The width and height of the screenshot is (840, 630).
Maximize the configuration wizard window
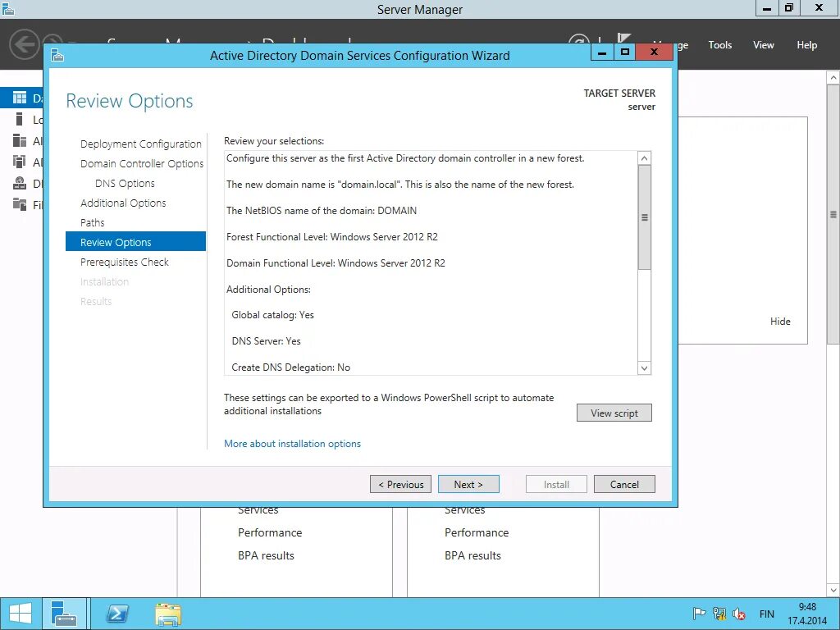pos(624,52)
